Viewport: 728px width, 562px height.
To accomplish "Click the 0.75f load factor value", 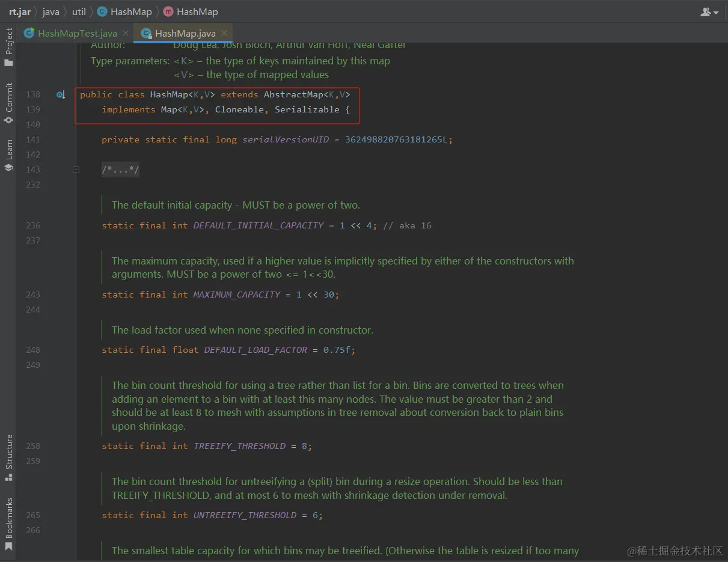I will click(x=337, y=350).
